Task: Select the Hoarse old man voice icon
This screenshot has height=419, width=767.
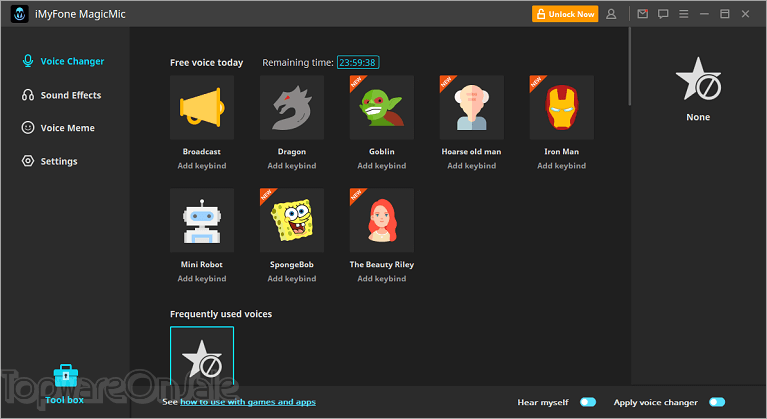Action: tap(472, 108)
